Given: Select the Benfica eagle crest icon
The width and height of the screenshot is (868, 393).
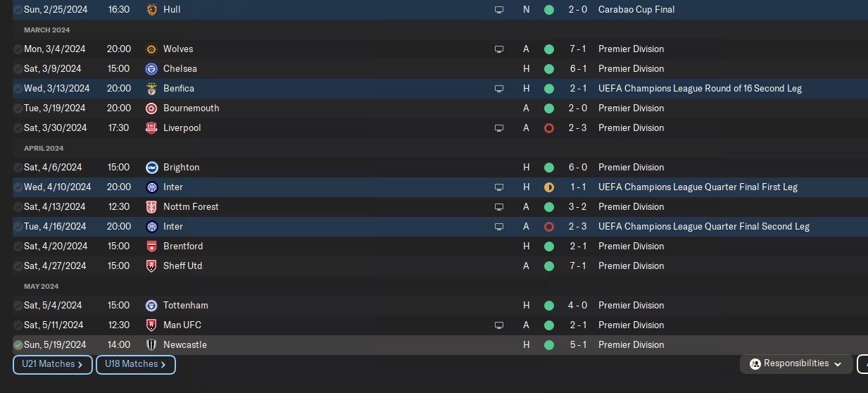Looking at the screenshot, I should (x=151, y=89).
